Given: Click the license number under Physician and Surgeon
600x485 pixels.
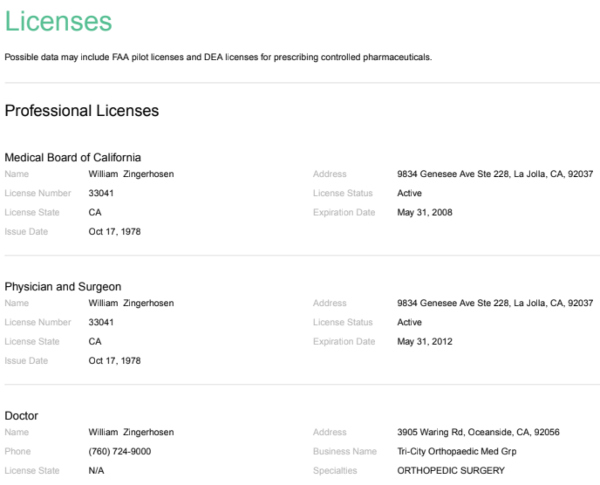Looking at the screenshot, I should (101, 322).
